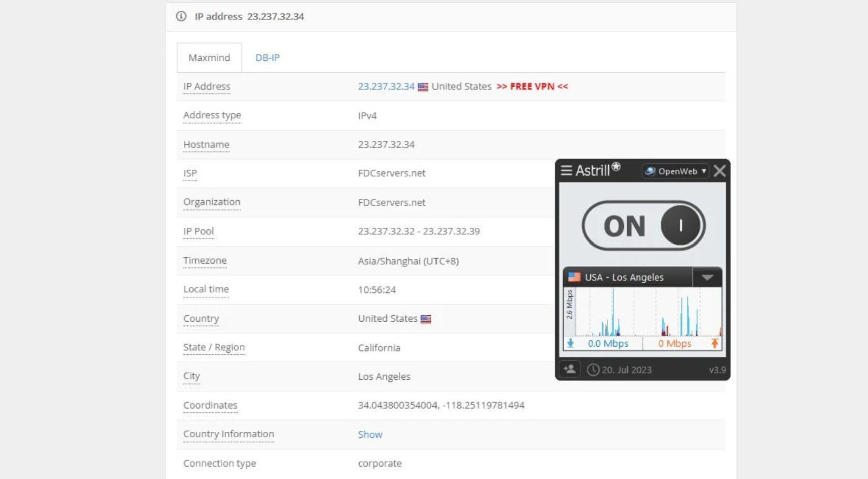
Task: Click the Timezone label
Action: click(205, 260)
